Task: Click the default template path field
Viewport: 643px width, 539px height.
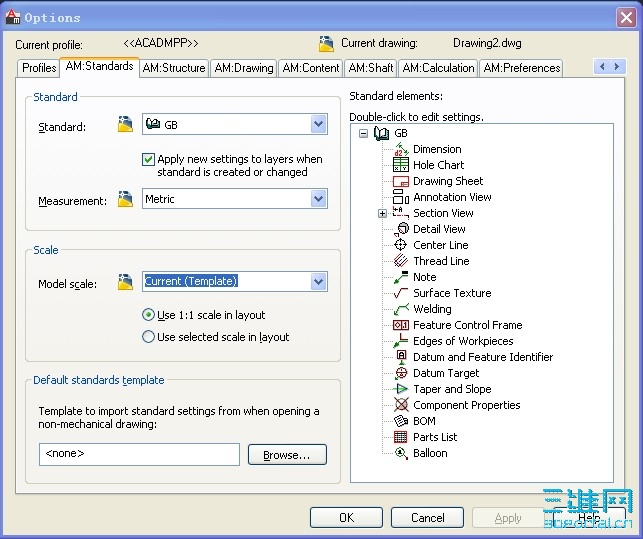Action: pyautogui.click(x=139, y=454)
